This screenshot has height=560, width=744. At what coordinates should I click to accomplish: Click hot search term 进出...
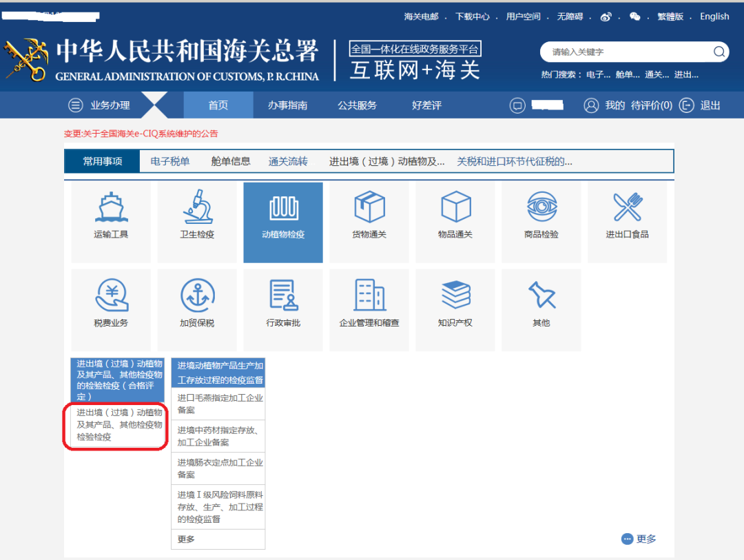click(x=686, y=74)
